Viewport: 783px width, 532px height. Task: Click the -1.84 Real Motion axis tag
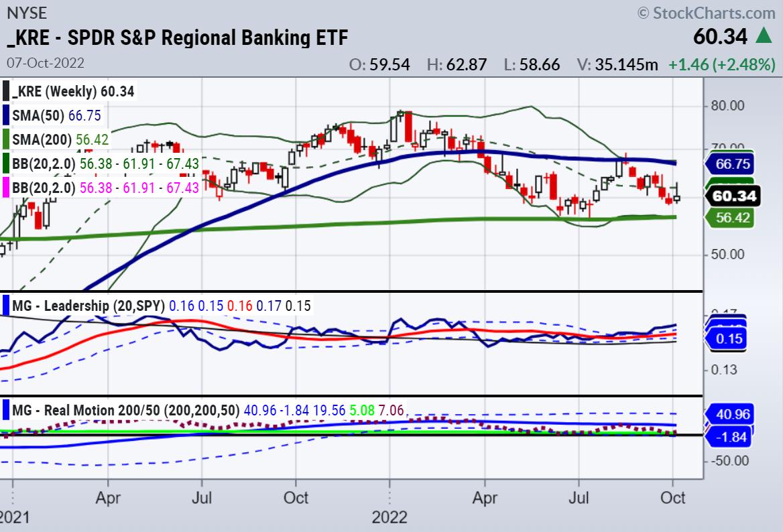click(731, 436)
